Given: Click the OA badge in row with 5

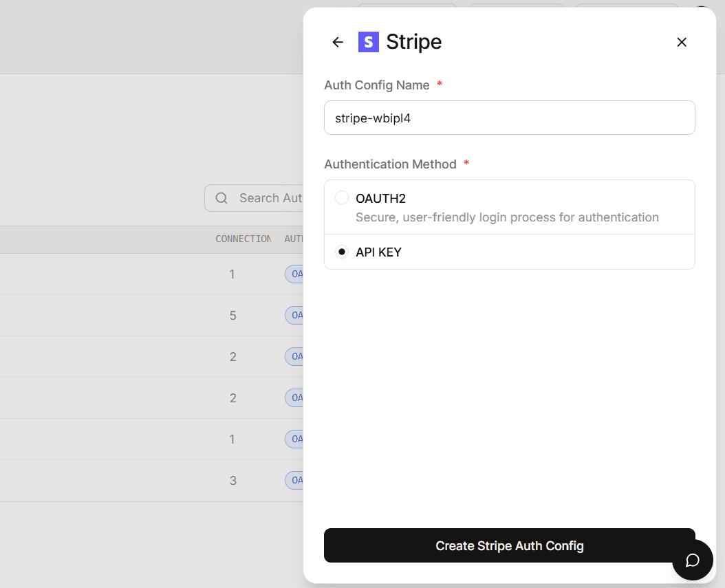Looking at the screenshot, I should point(294,315).
